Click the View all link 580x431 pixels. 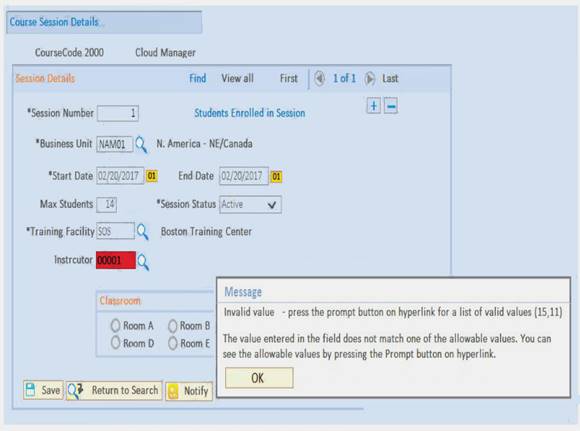(237, 78)
